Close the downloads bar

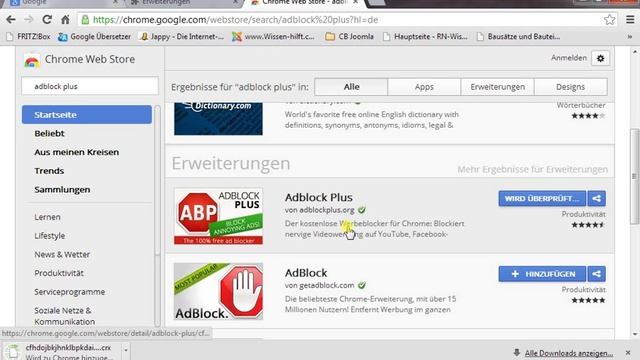[x=628, y=353]
